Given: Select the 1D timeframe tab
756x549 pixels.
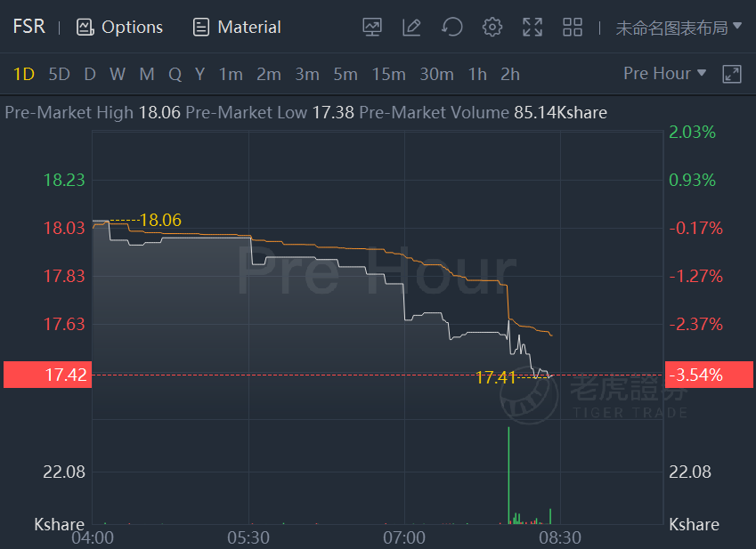Looking at the screenshot, I should 24,74.
